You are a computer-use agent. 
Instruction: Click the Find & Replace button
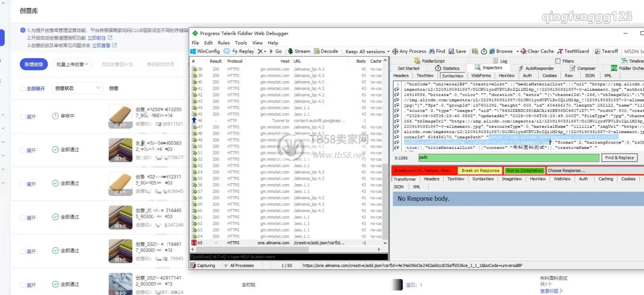click(x=619, y=158)
